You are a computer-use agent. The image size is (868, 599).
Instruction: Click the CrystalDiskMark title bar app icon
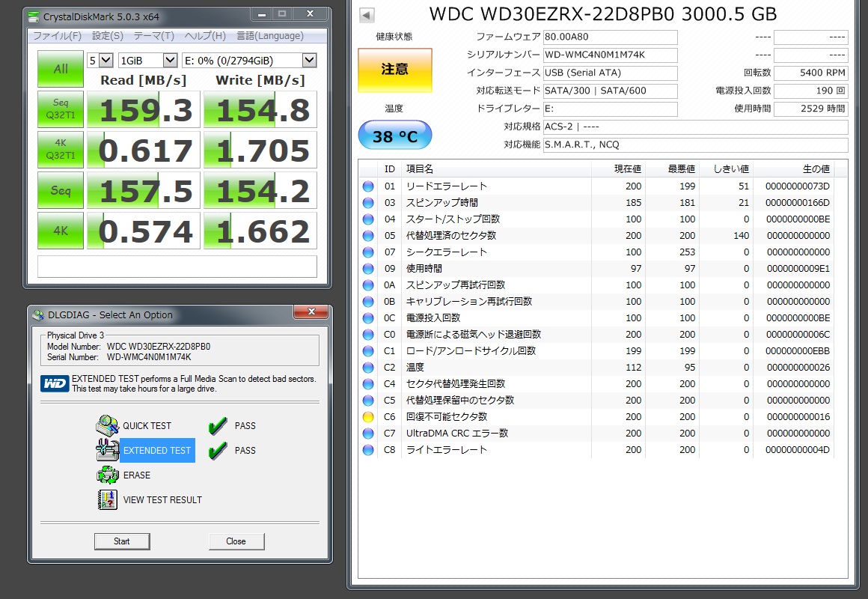pyautogui.click(x=34, y=16)
